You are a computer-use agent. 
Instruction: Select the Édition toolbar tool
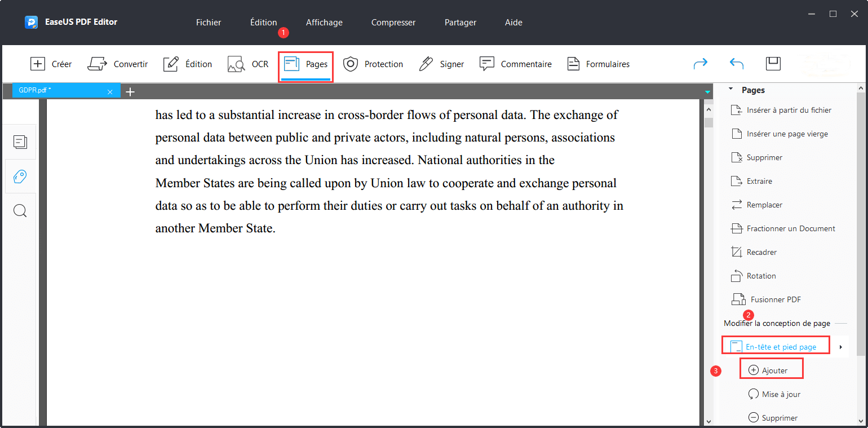188,64
